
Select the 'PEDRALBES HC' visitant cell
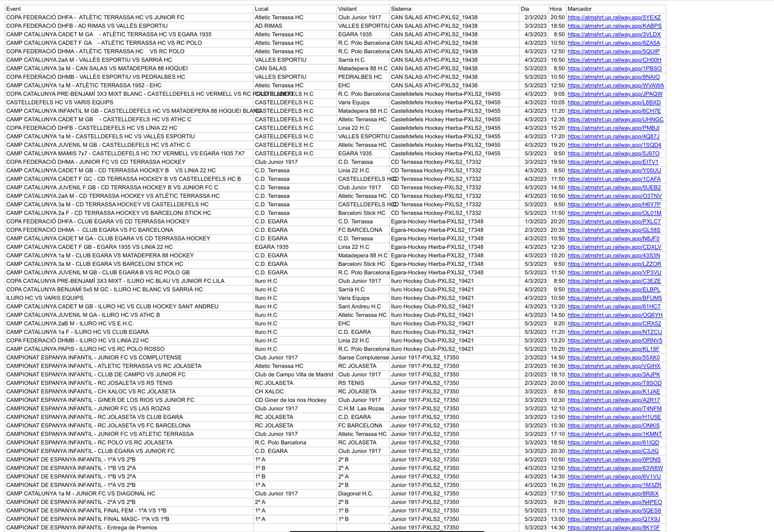(363, 77)
